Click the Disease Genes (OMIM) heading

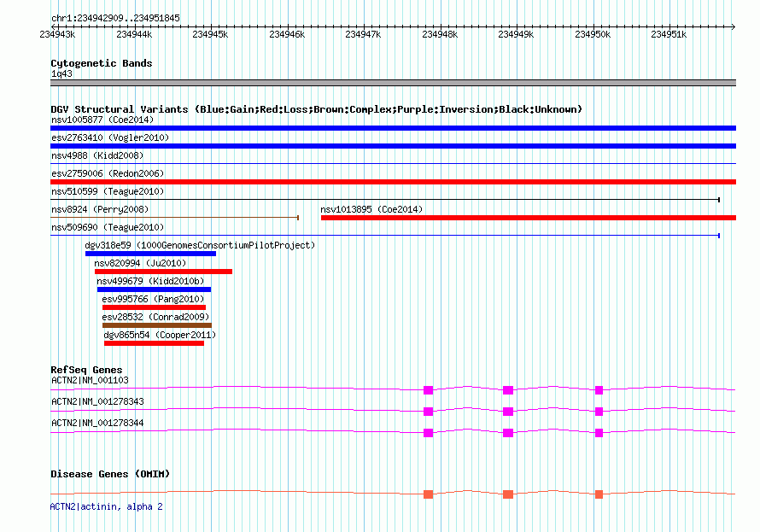click(110, 474)
